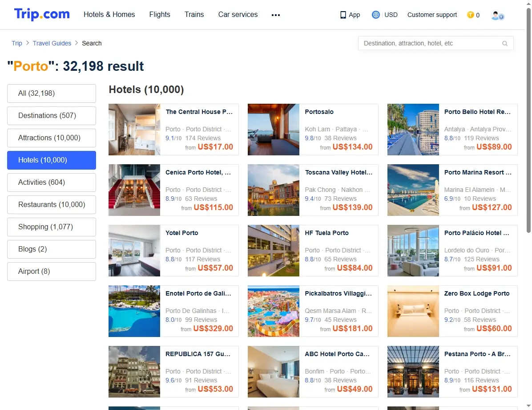
Task: Open the App download phone icon
Action: click(343, 15)
